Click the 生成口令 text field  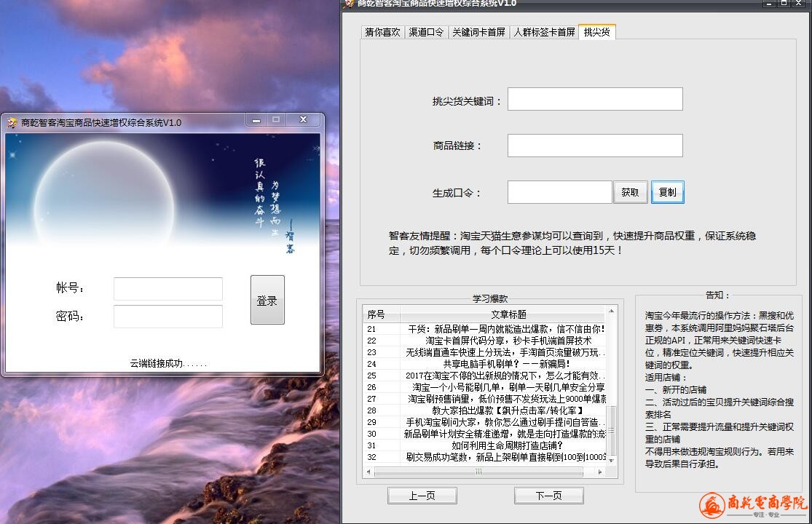click(560, 192)
